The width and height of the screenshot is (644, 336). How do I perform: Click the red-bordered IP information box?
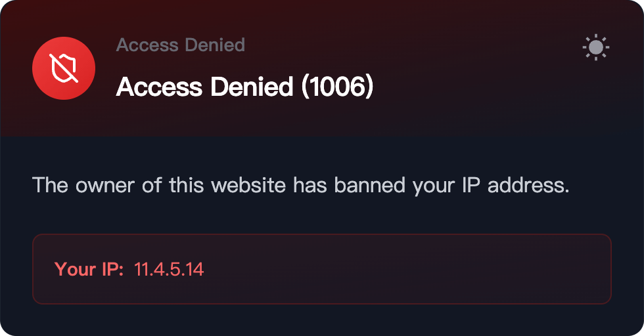click(x=321, y=268)
